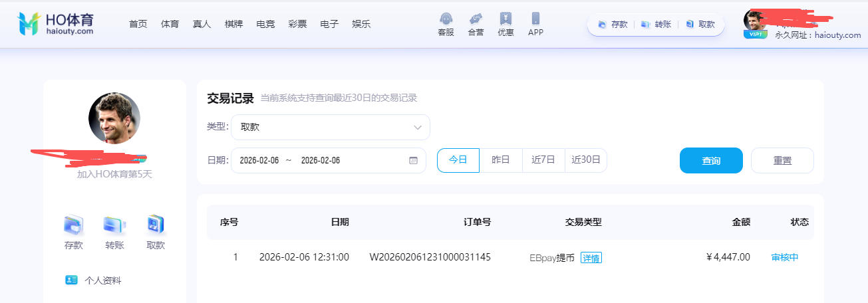Screen dimensions: 868x303
Task: Go to 体育 in the top navigation
Action: click(x=170, y=24)
